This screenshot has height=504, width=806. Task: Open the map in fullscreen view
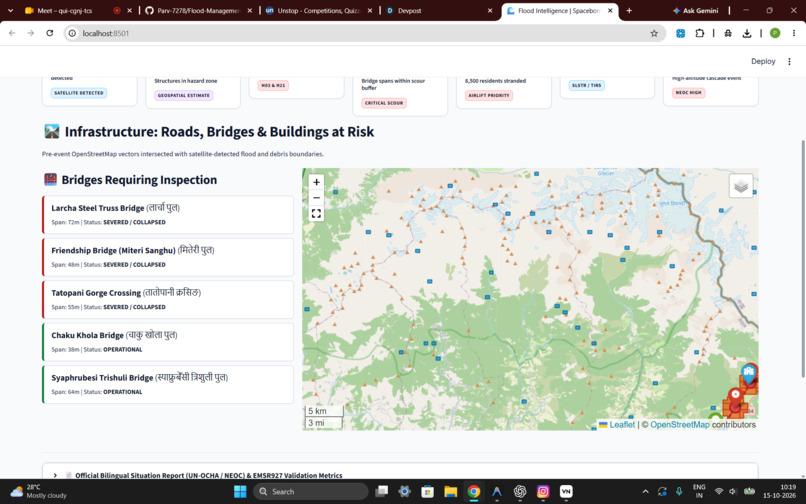(x=316, y=213)
